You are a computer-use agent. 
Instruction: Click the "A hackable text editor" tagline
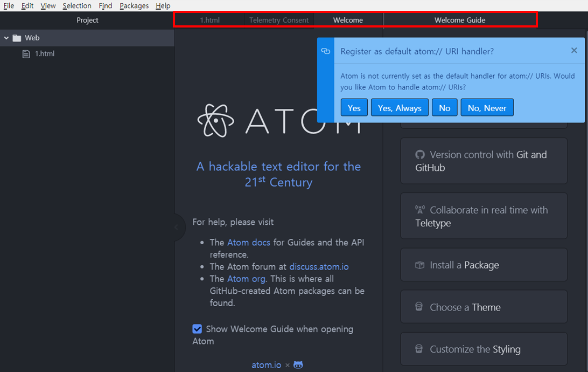(x=278, y=174)
